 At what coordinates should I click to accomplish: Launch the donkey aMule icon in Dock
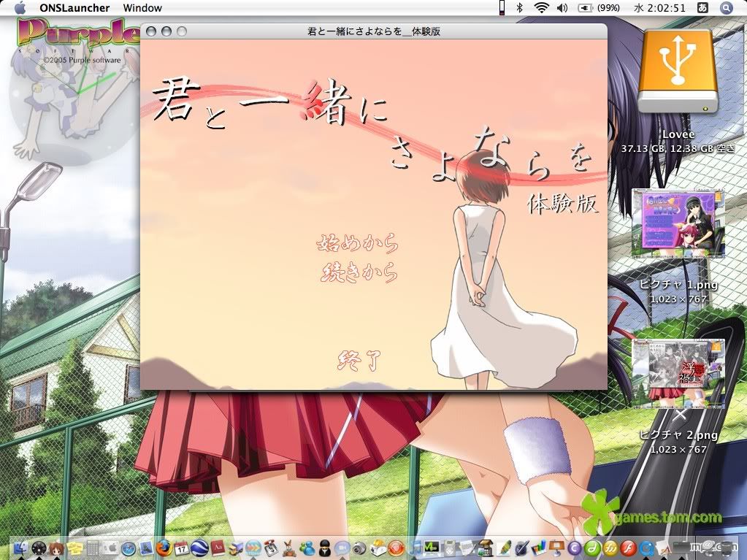(x=289, y=548)
